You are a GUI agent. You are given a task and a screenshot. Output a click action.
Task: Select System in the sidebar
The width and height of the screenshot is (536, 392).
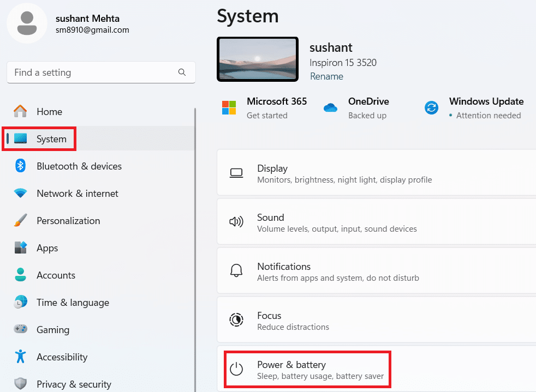(51, 139)
